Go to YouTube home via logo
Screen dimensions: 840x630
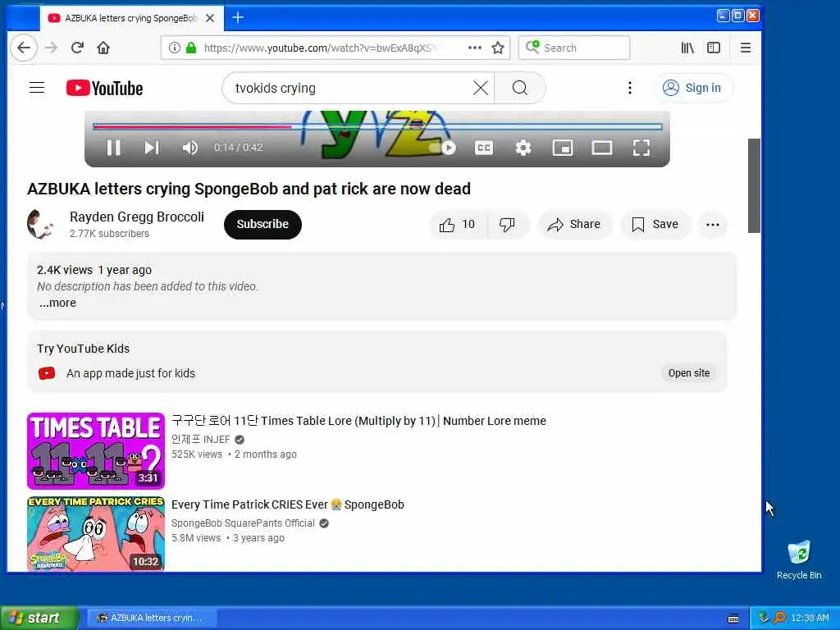[x=104, y=88]
